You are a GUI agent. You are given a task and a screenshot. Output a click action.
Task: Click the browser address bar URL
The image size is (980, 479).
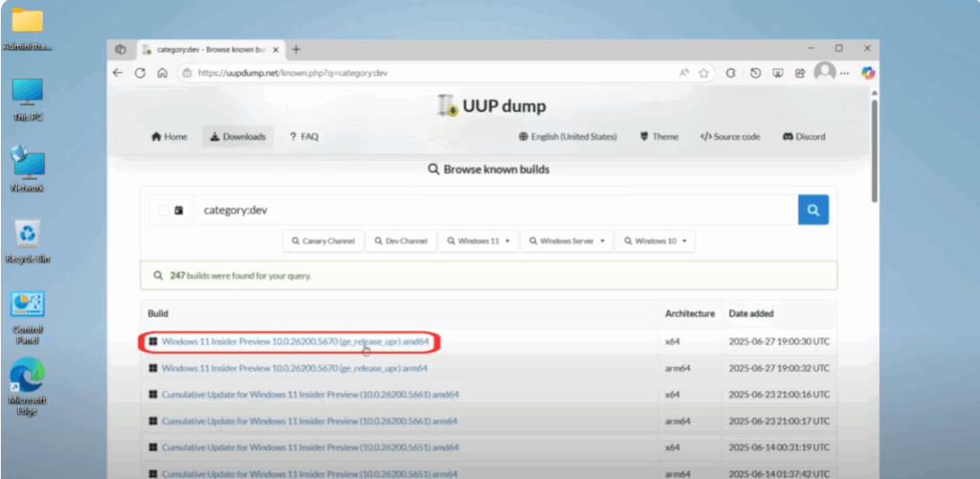point(293,73)
